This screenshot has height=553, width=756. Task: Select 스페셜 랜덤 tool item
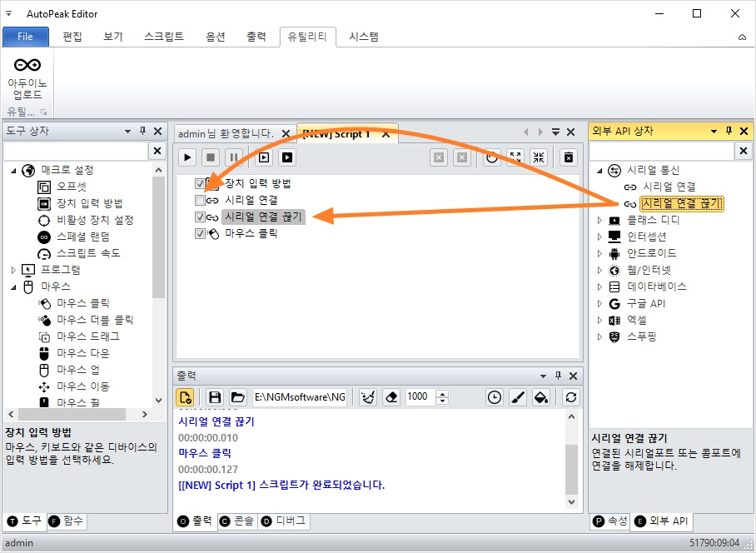click(x=83, y=237)
